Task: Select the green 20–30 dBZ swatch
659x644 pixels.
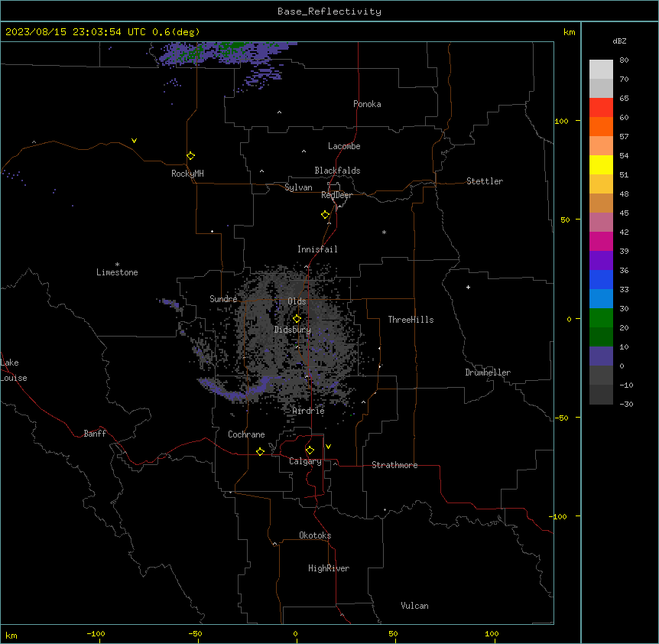Action: point(601,318)
